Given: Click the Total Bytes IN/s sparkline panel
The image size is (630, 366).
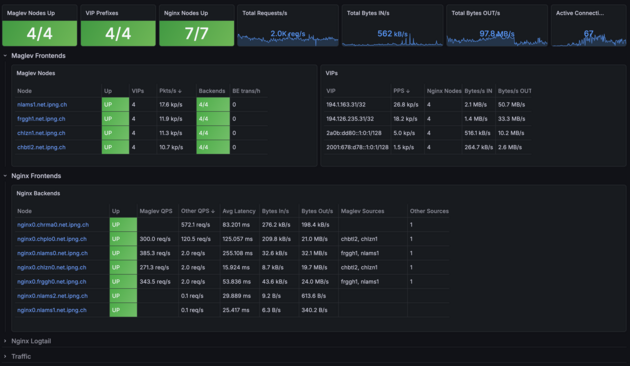Looking at the screenshot, I should click(393, 25).
